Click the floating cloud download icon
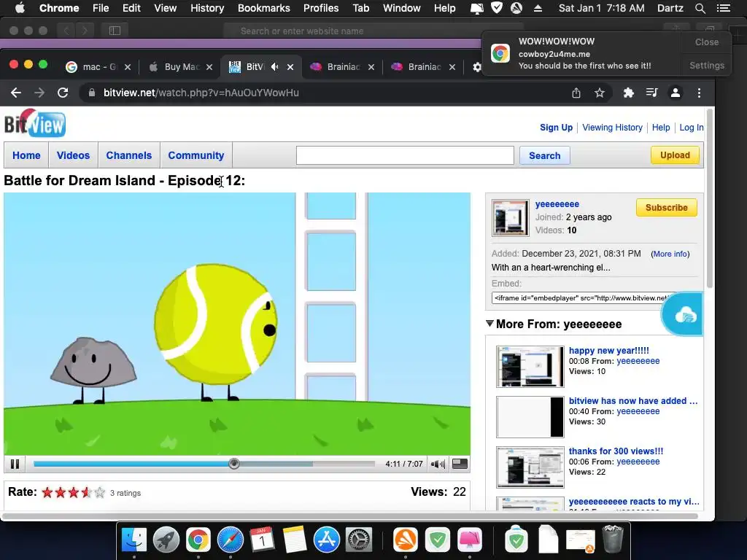 tap(684, 315)
